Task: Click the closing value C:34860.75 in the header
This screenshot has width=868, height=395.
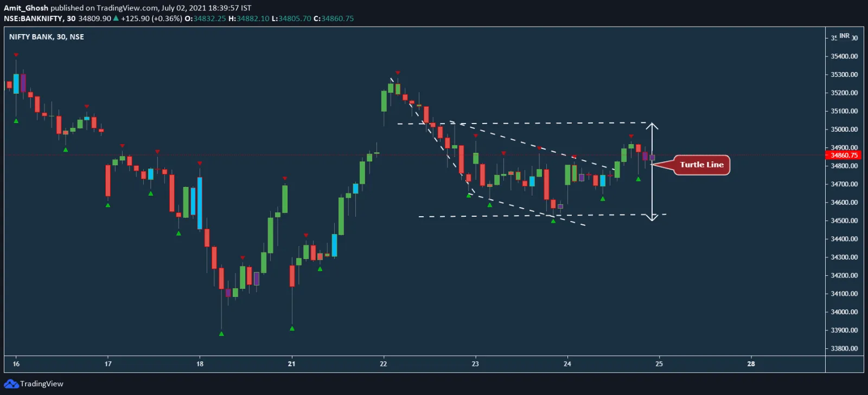Action: (x=334, y=18)
